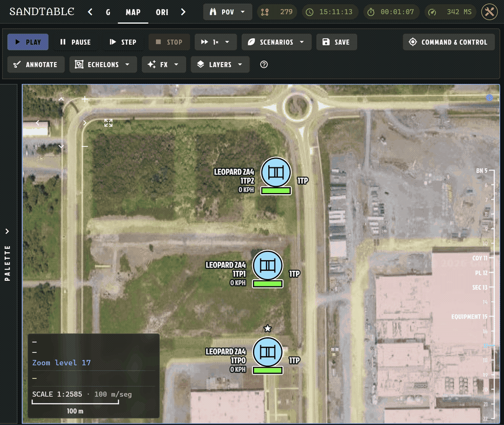504x425 pixels.
Task: Open the FX dropdown
Action: click(164, 65)
